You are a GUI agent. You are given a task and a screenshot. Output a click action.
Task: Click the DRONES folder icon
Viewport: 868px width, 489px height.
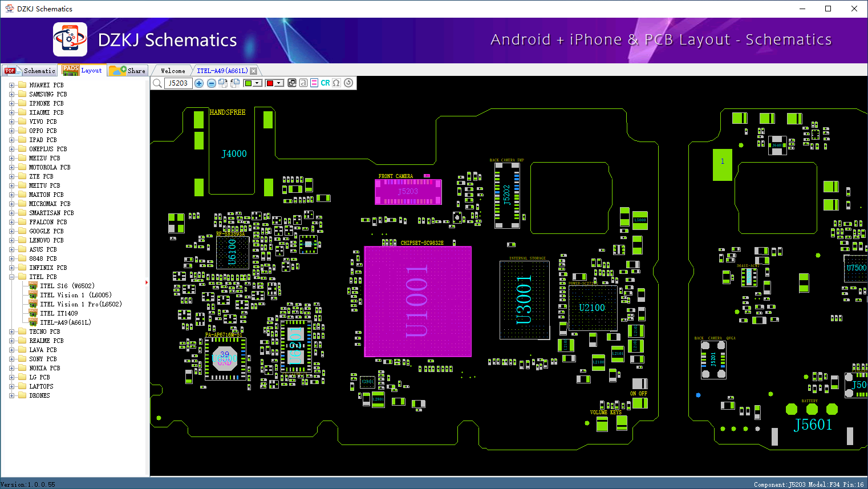click(22, 395)
